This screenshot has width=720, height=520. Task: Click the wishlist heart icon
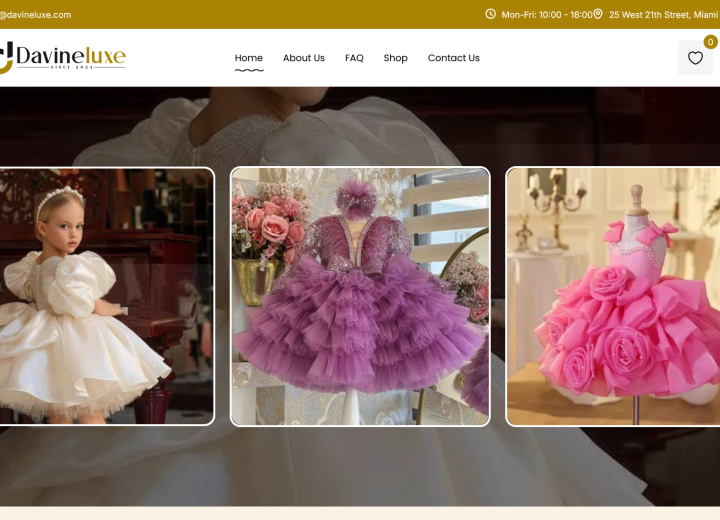tap(695, 58)
